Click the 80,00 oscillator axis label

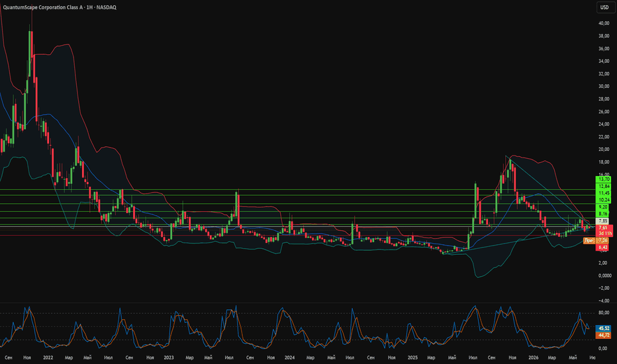point(604,313)
